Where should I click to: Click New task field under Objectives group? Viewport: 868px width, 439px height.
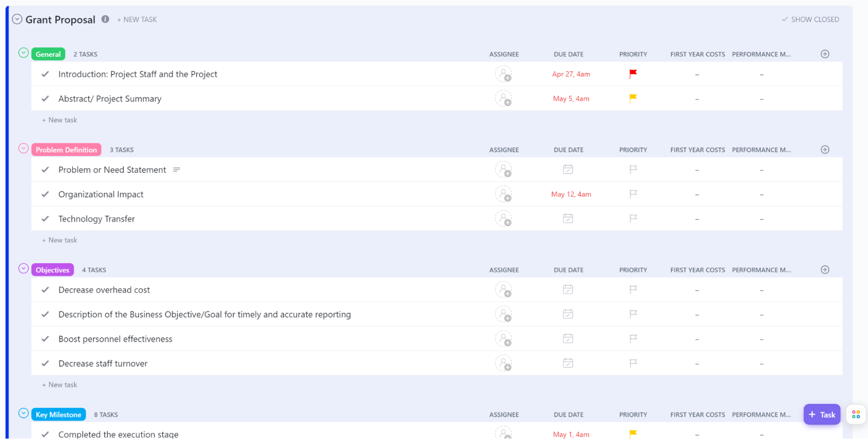coord(63,385)
